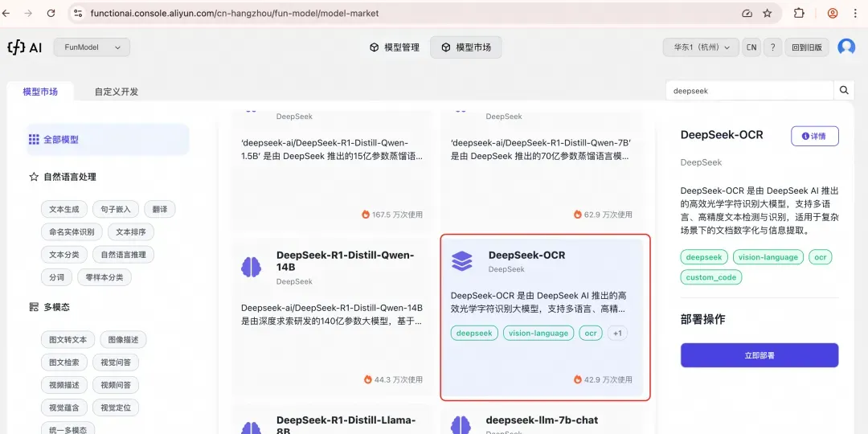Switch to the 模型市场 tab

40,92
